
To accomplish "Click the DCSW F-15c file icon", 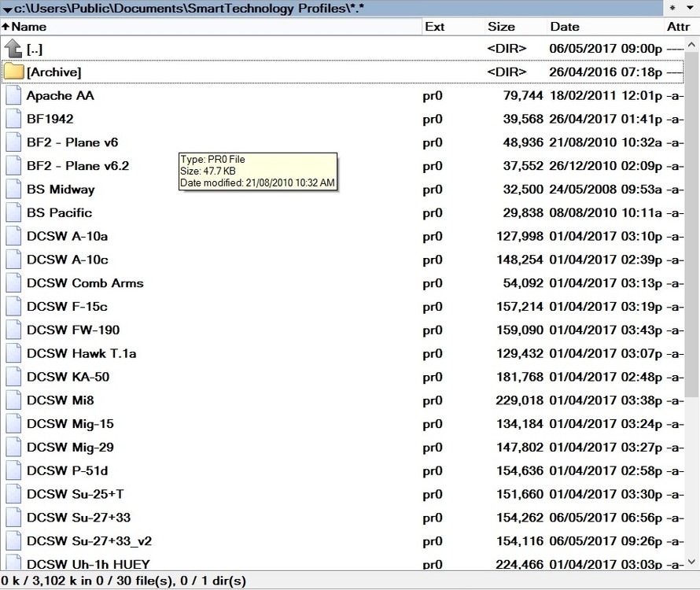I will [x=13, y=306].
